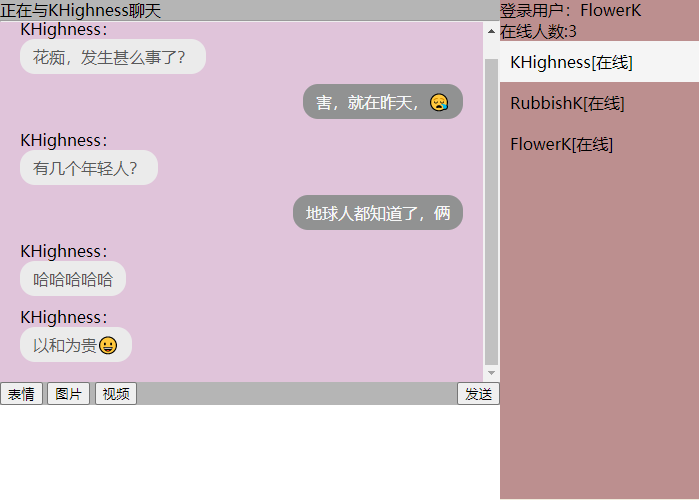The width and height of the screenshot is (699, 500).
Task: Select KHighness[在线] in user list
Action: click(x=600, y=61)
